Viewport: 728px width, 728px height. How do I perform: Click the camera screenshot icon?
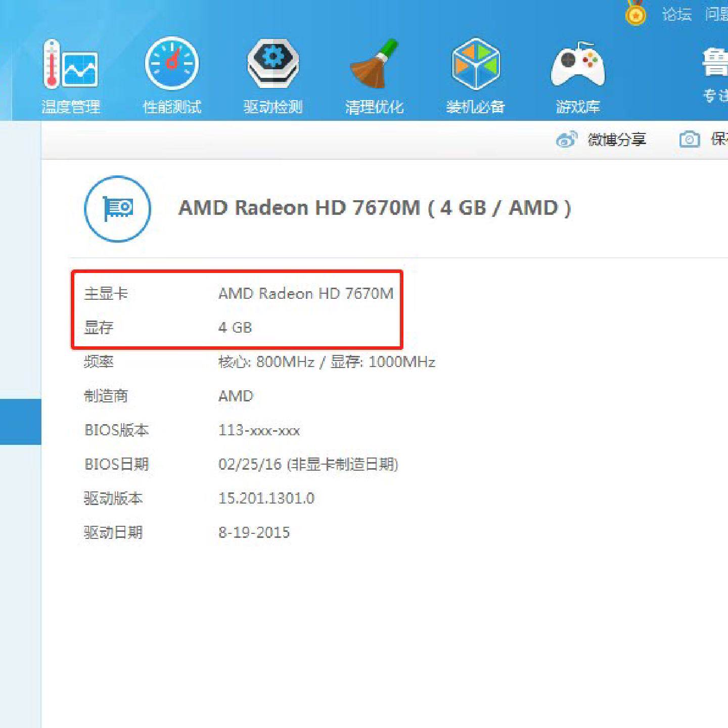(x=690, y=139)
